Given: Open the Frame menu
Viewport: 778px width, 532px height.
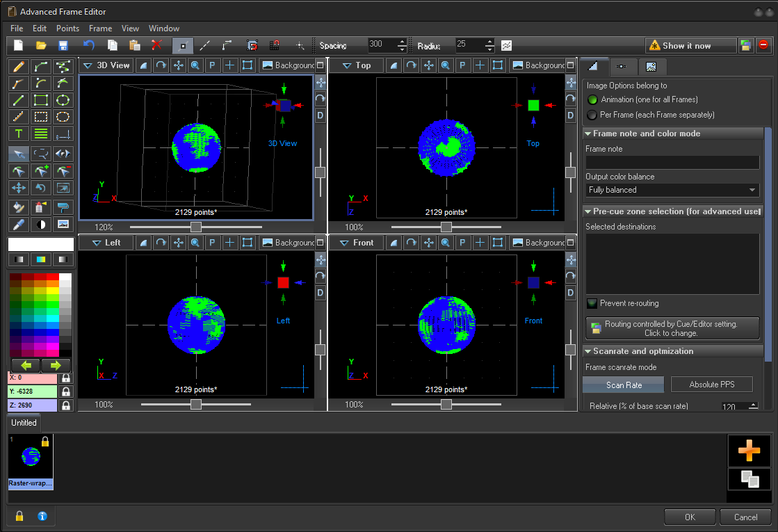Looking at the screenshot, I should [x=100, y=29].
